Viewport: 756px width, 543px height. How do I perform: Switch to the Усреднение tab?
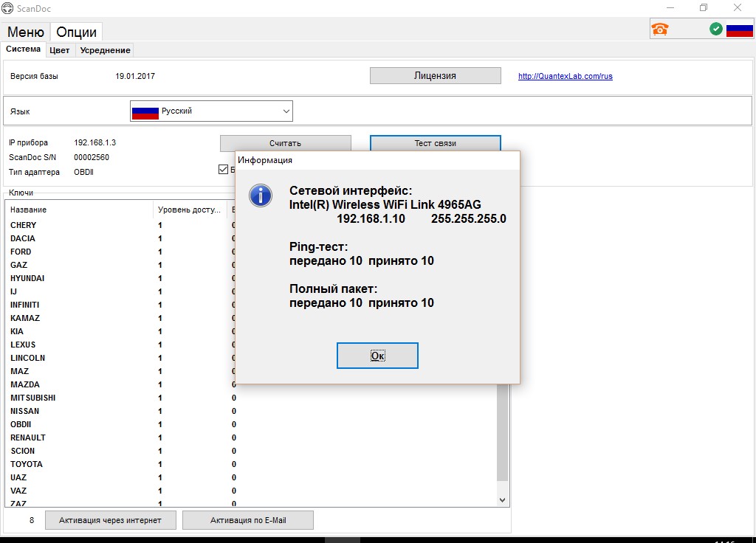[105, 50]
